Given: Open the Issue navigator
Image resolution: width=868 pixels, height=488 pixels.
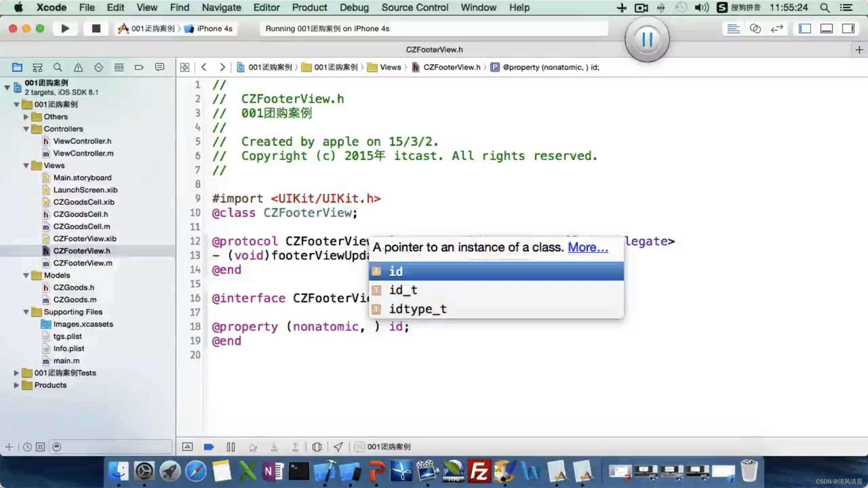Looking at the screenshot, I should coord(78,67).
